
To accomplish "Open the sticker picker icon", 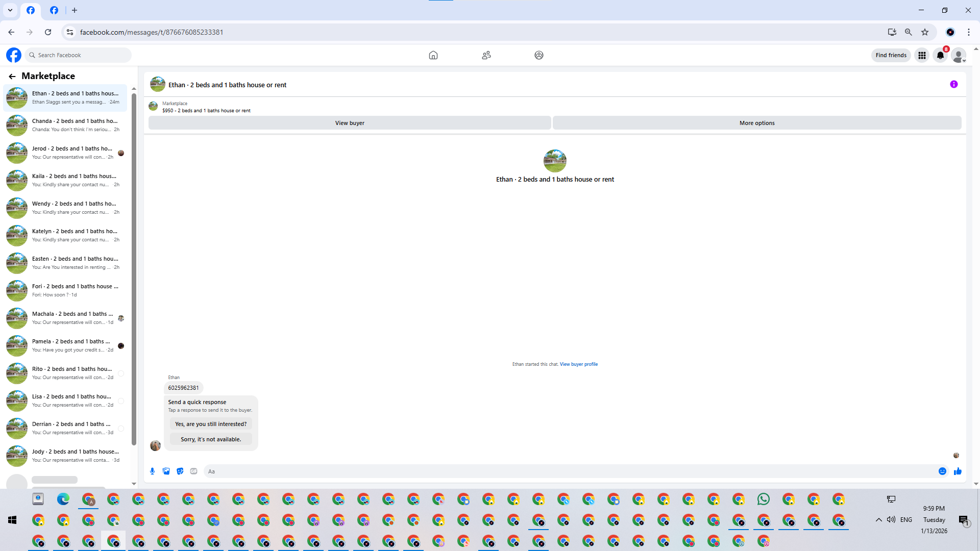I will tap(180, 471).
